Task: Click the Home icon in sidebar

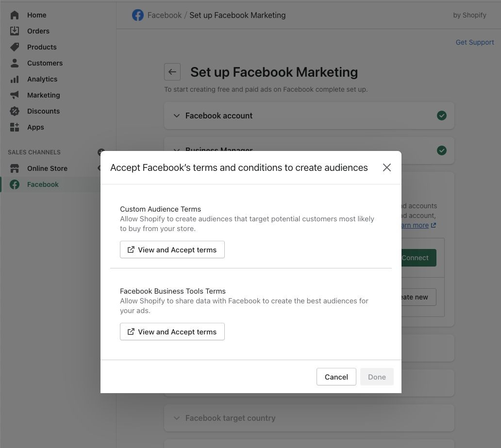Action: point(15,15)
